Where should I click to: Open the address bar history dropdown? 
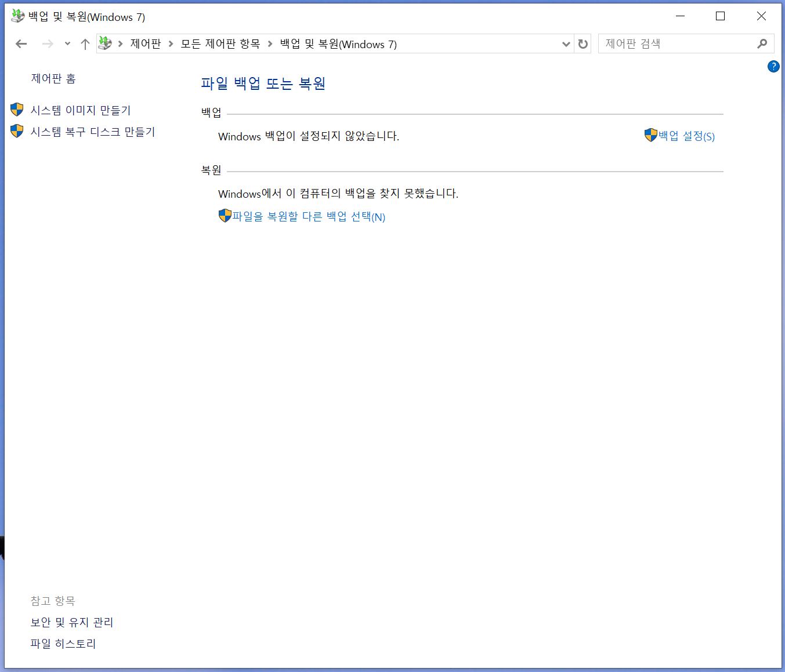[x=566, y=44]
